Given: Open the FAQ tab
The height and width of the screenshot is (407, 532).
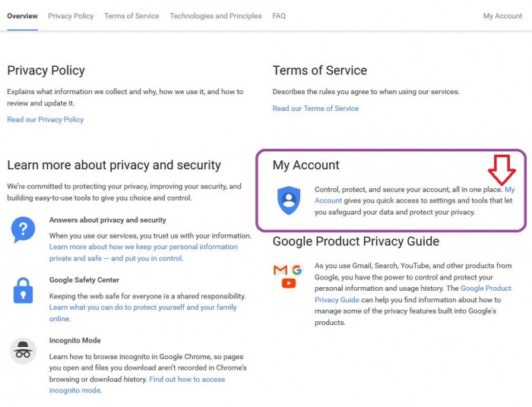Looking at the screenshot, I should point(279,16).
